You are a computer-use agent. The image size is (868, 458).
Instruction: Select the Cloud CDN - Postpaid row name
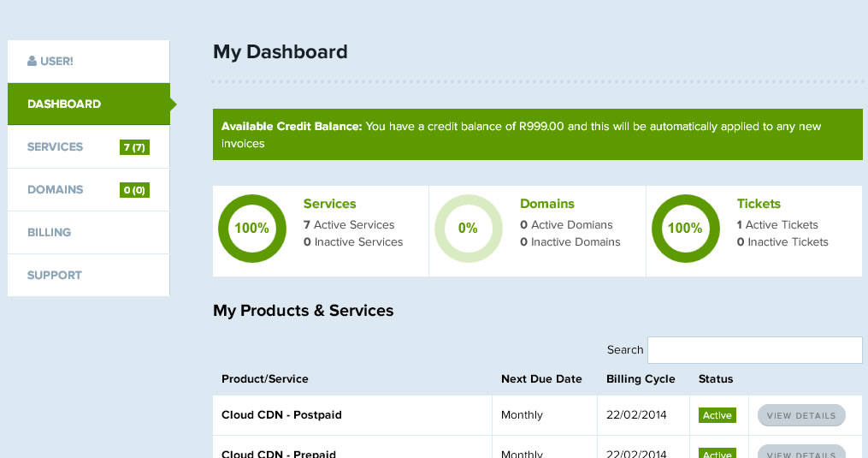coord(281,414)
